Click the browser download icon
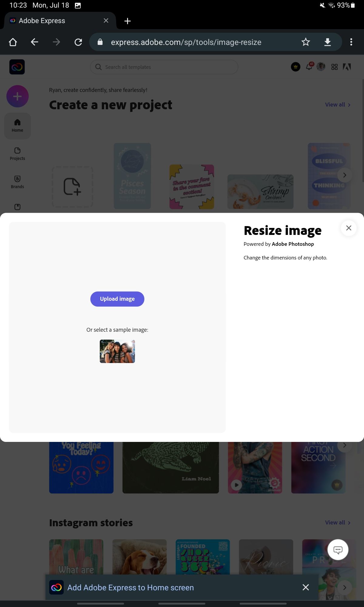364x607 pixels. click(x=328, y=42)
